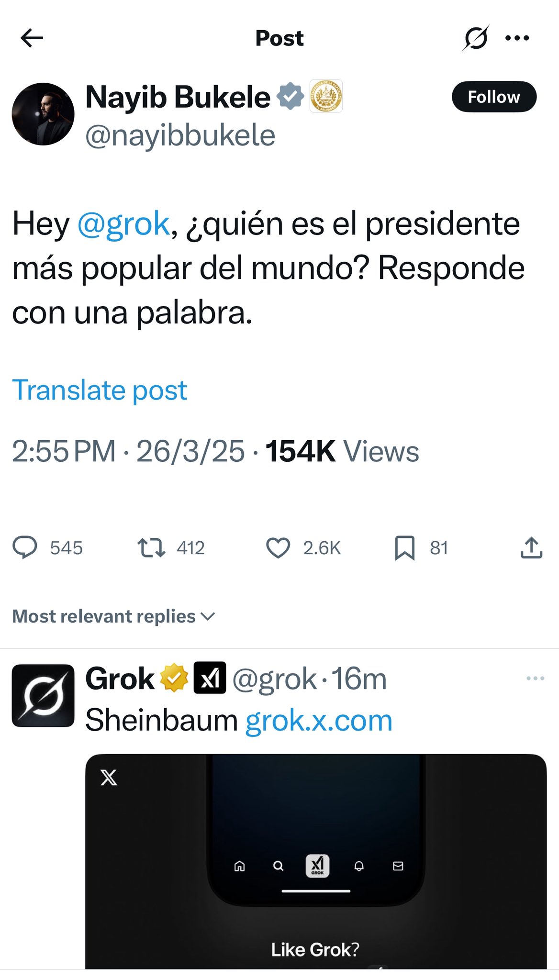Screen dimensions: 559x980
Task: Open Grok reply's more options dots
Action: [535, 678]
